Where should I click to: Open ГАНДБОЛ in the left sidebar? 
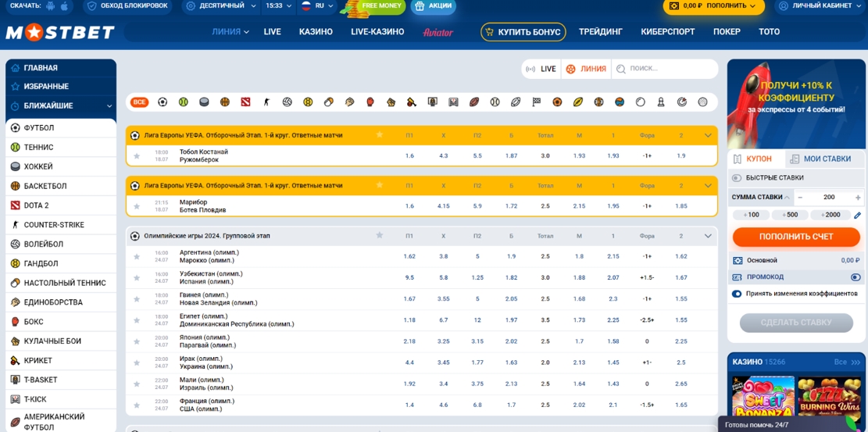click(61, 263)
